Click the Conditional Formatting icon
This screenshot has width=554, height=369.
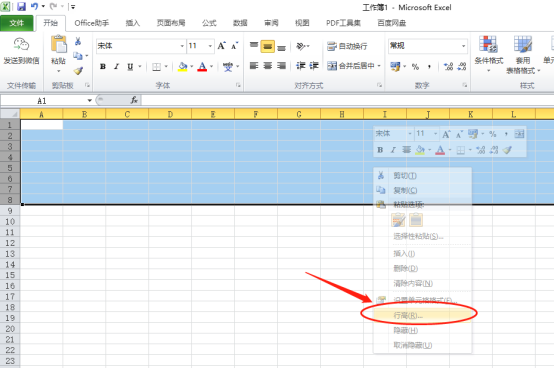[x=488, y=45]
